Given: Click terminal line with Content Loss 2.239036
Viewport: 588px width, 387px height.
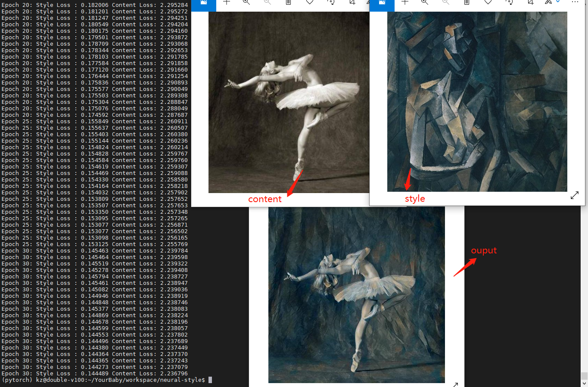Looking at the screenshot, I should tap(95, 290).
